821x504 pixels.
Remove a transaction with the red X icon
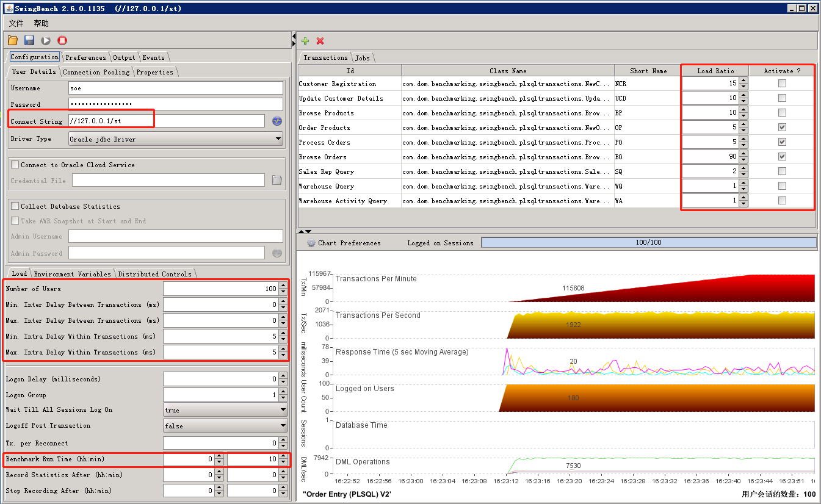coord(320,41)
